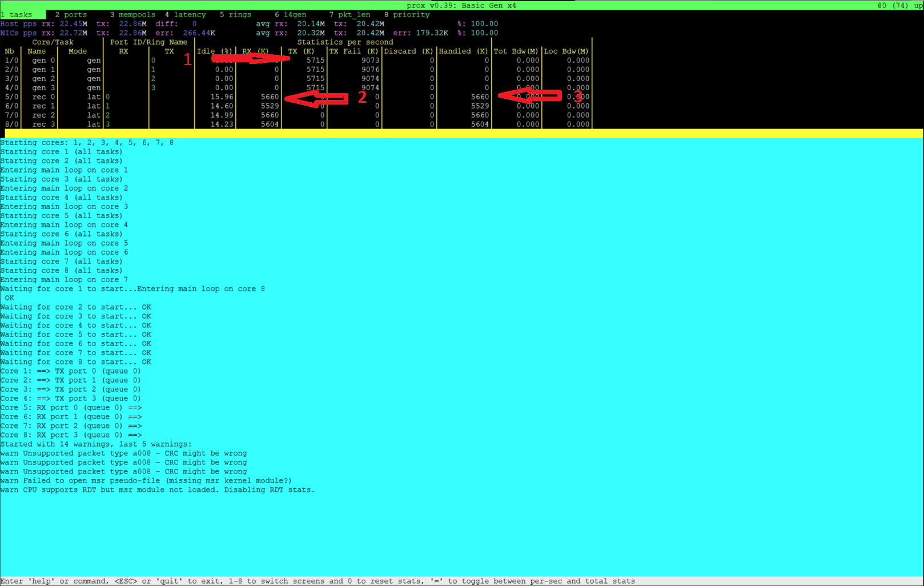Select the latency tab
This screenshot has height=586, width=924.
click(x=185, y=15)
